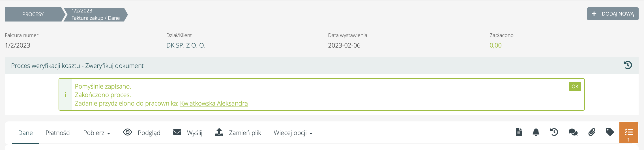Viewport: 644px width, 150px height.
Task: Open the tags icon
Action: [610, 132]
